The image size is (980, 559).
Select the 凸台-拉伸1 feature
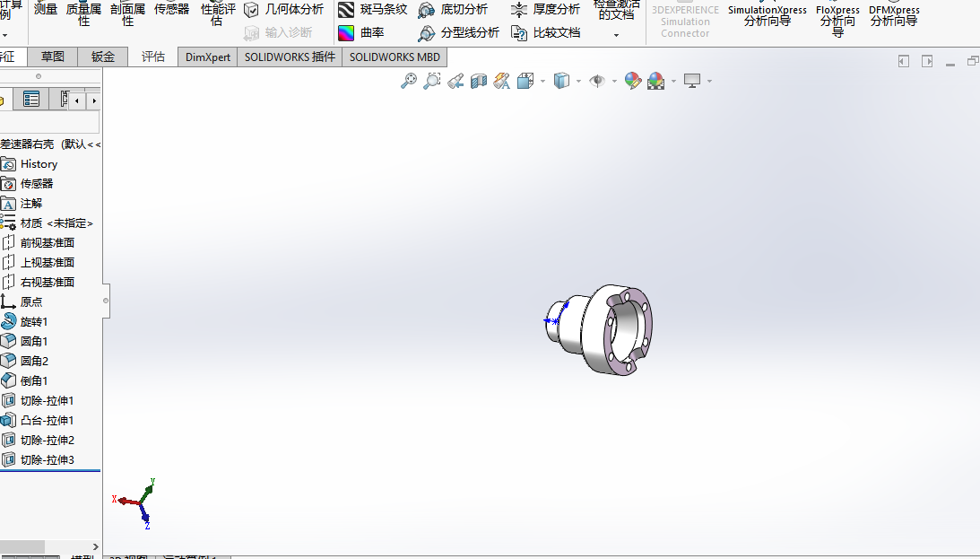tap(38, 420)
